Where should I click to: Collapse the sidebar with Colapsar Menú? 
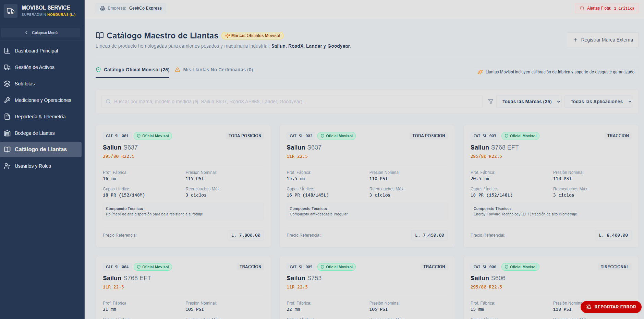[41, 33]
